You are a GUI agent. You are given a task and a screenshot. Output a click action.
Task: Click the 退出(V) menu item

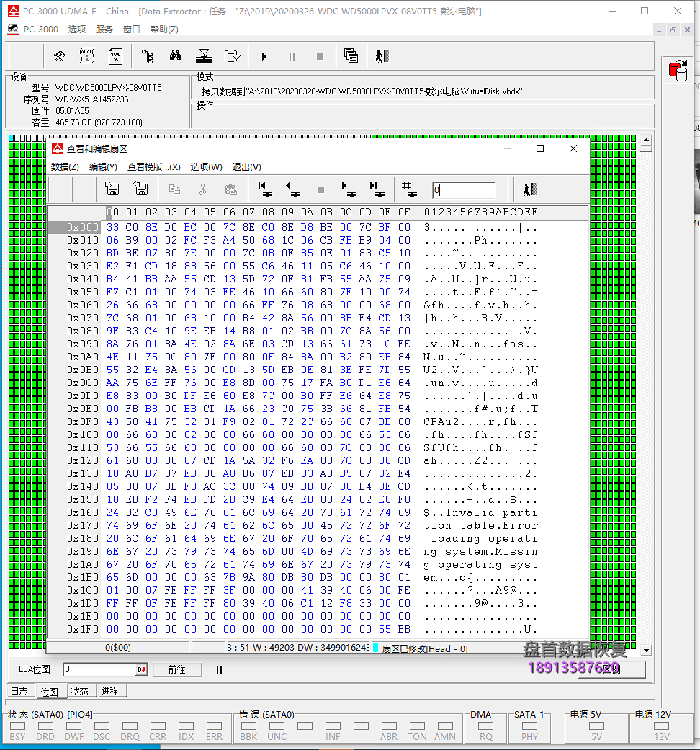tap(247, 167)
